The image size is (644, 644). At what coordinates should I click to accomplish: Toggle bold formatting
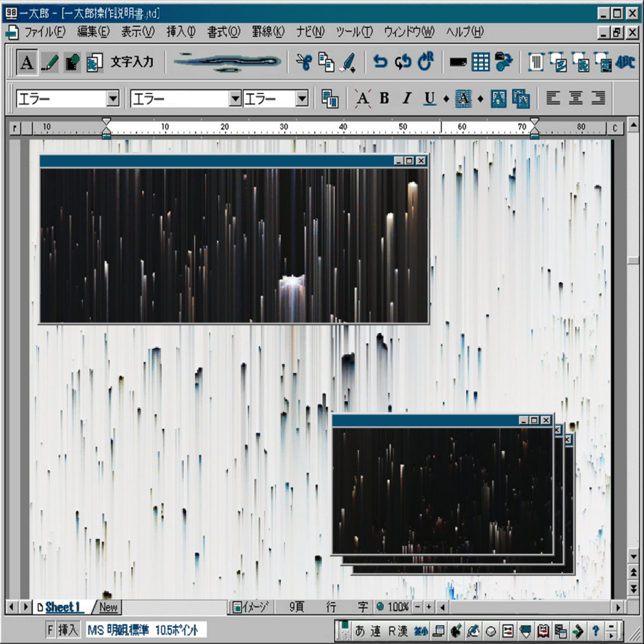pyautogui.click(x=384, y=98)
